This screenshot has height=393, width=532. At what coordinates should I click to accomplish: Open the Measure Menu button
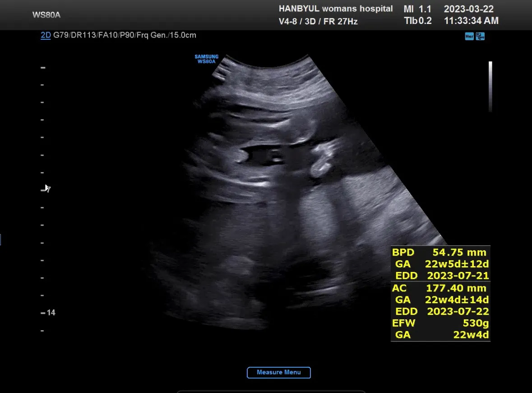click(x=278, y=372)
